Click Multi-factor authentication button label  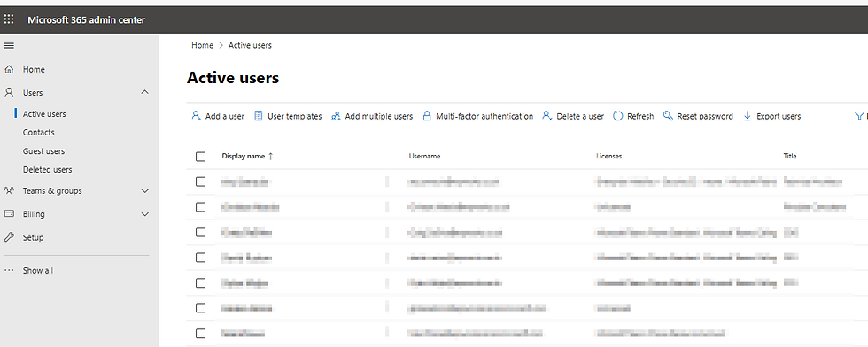484,116
